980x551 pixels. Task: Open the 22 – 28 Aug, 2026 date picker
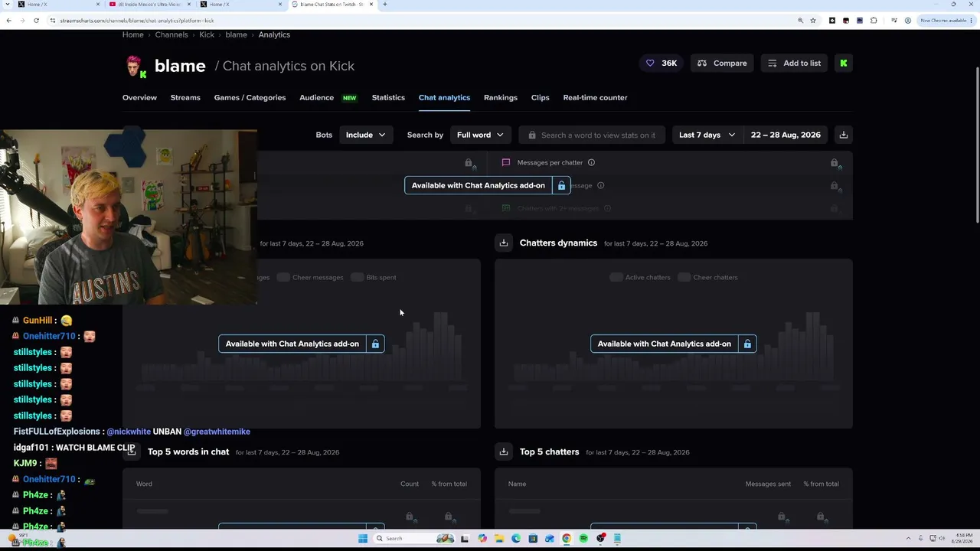click(x=786, y=135)
